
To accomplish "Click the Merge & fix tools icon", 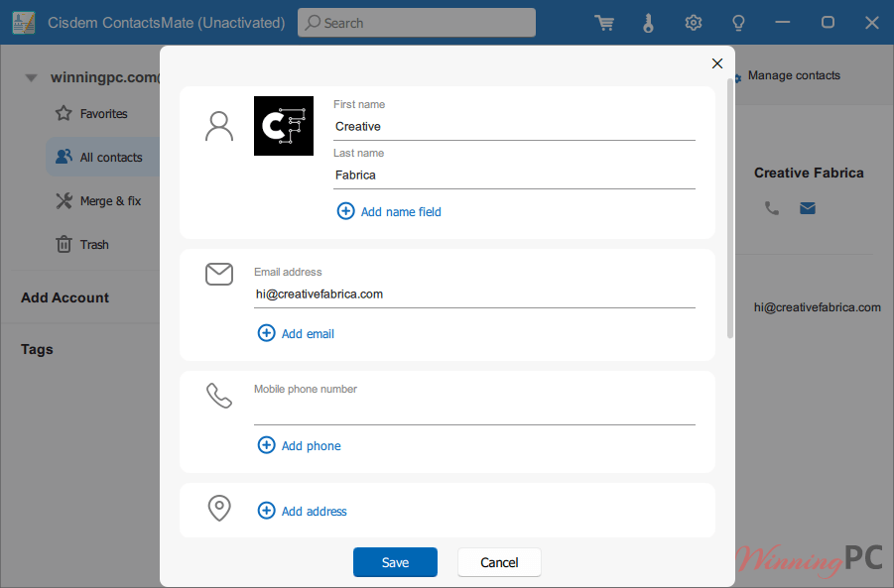I will [64, 200].
